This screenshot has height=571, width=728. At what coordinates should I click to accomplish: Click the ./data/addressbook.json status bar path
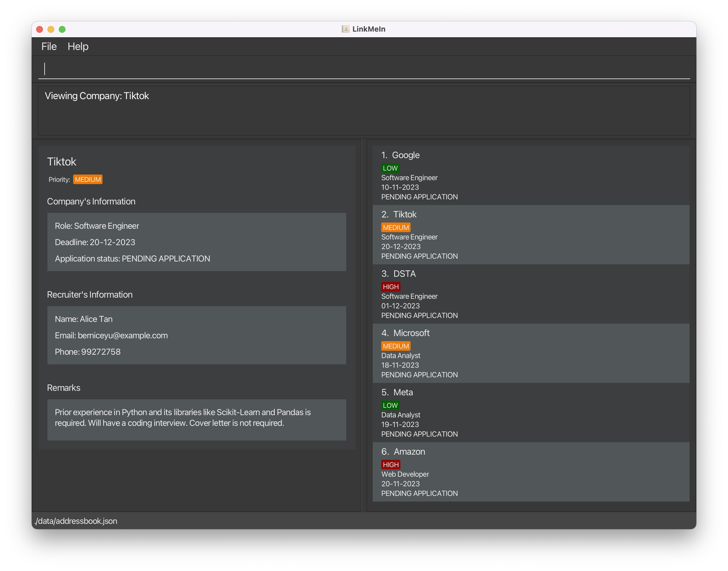[x=76, y=521]
